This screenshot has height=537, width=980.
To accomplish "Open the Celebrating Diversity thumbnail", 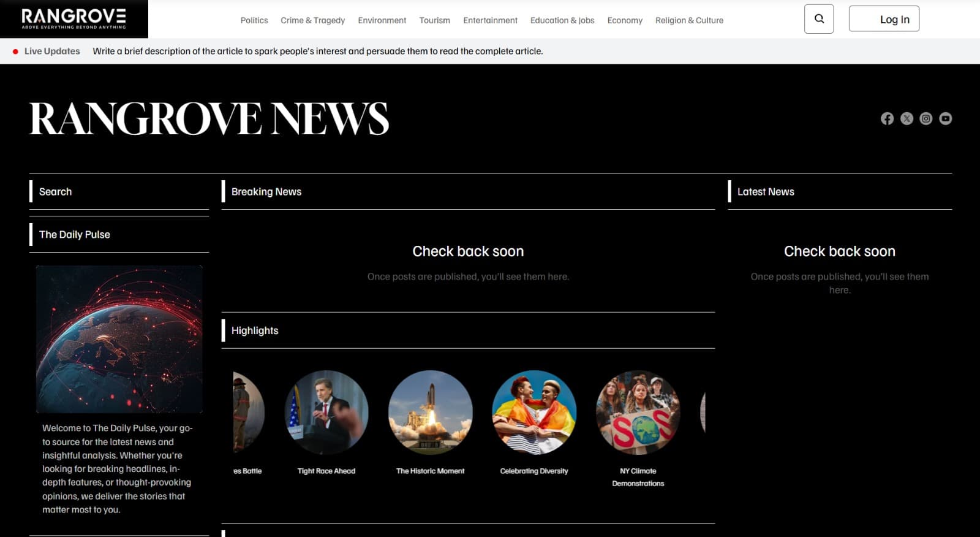I will point(534,413).
